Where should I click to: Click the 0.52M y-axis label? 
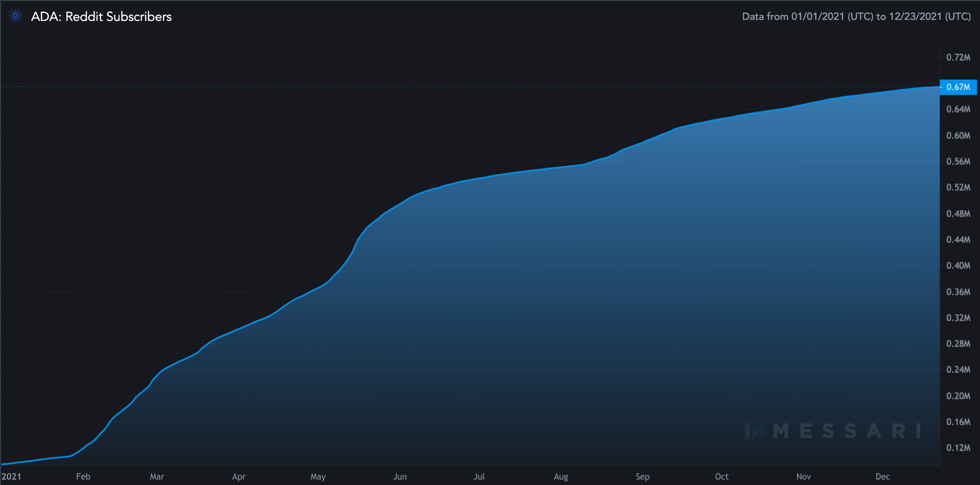tap(958, 187)
